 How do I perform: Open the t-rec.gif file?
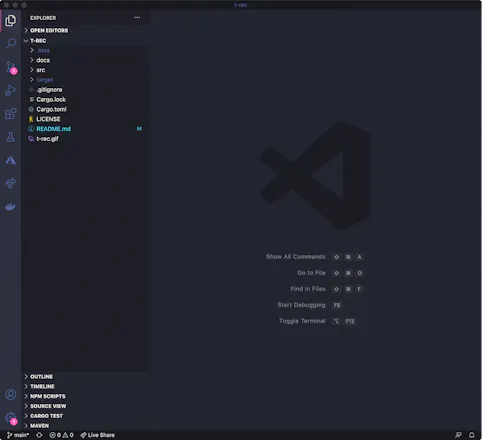coord(86,139)
